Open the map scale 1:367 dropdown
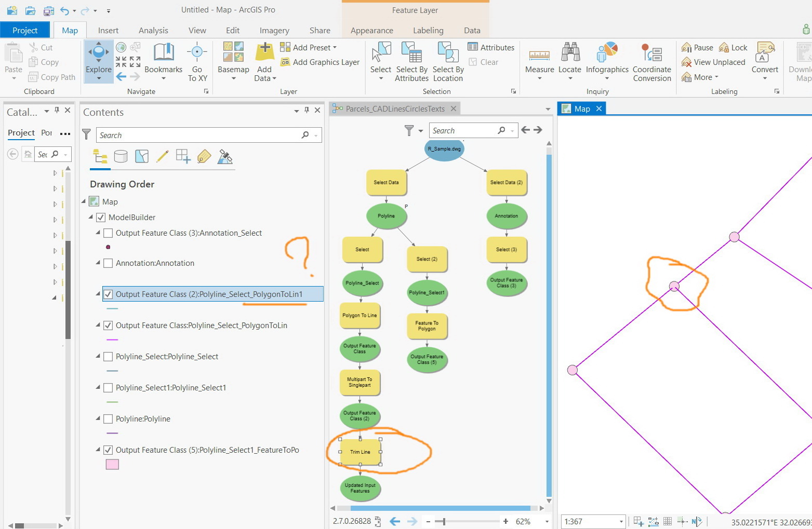The height and width of the screenshot is (529, 812). 621,522
